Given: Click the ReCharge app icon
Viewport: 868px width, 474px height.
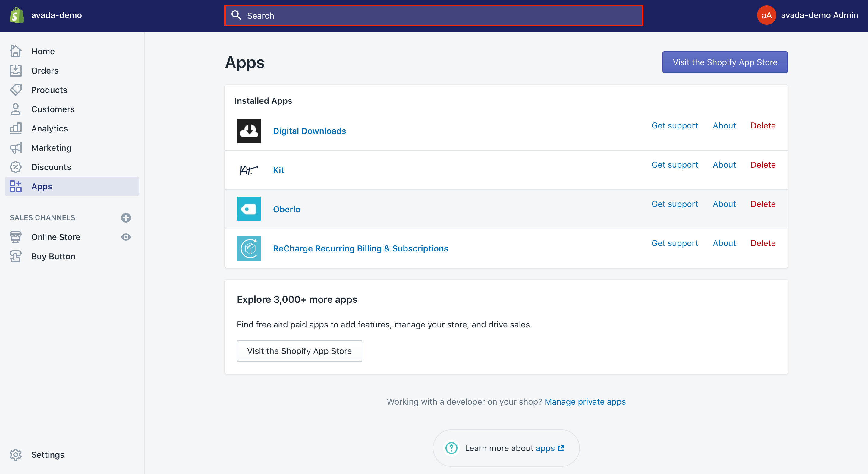Looking at the screenshot, I should 249,248.
